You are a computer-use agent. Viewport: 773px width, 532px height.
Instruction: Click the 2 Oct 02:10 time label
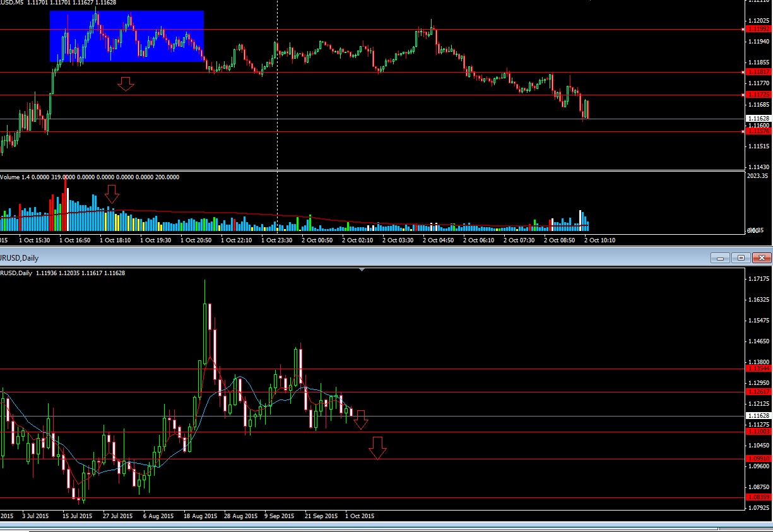point(358,240)
